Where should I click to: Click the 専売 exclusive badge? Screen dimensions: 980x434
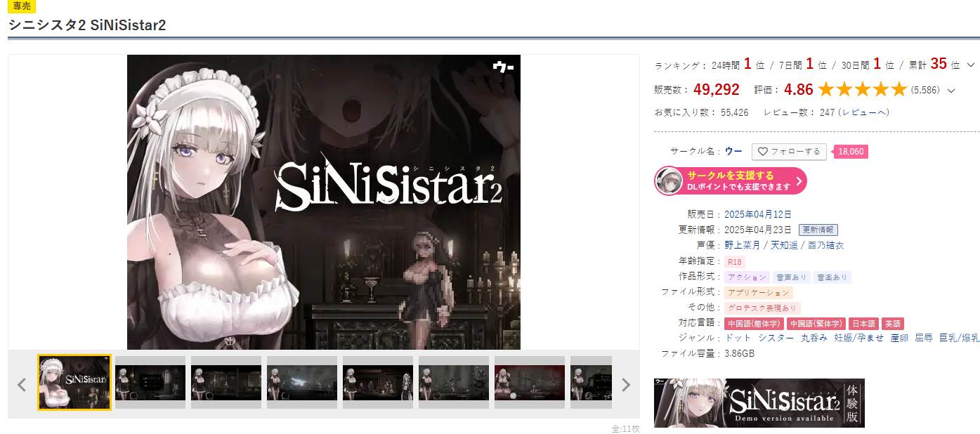(x=22, y=6)
